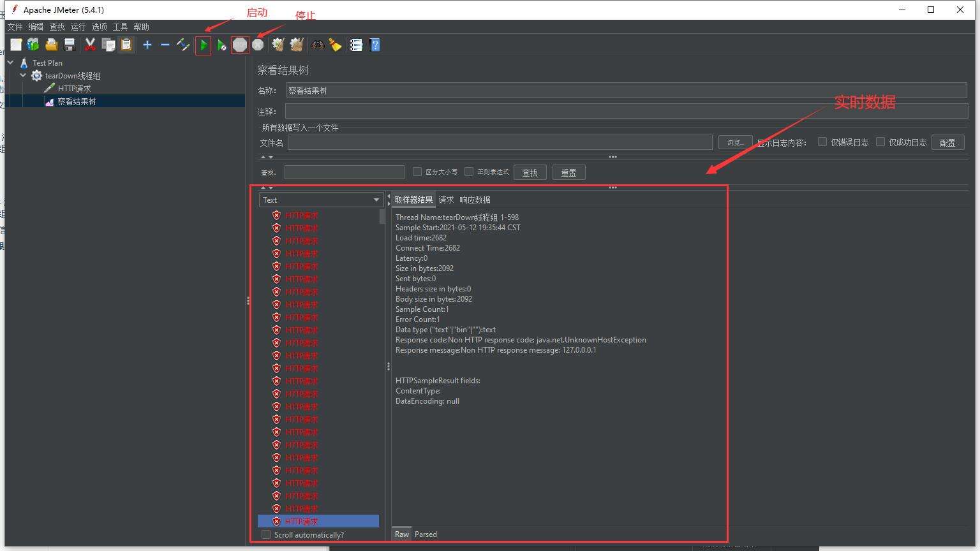Image resolution: width=980 pixels, height=551 pixels.
Task: Enable the Scroll automatically checkbox
Action: [266, 534]
